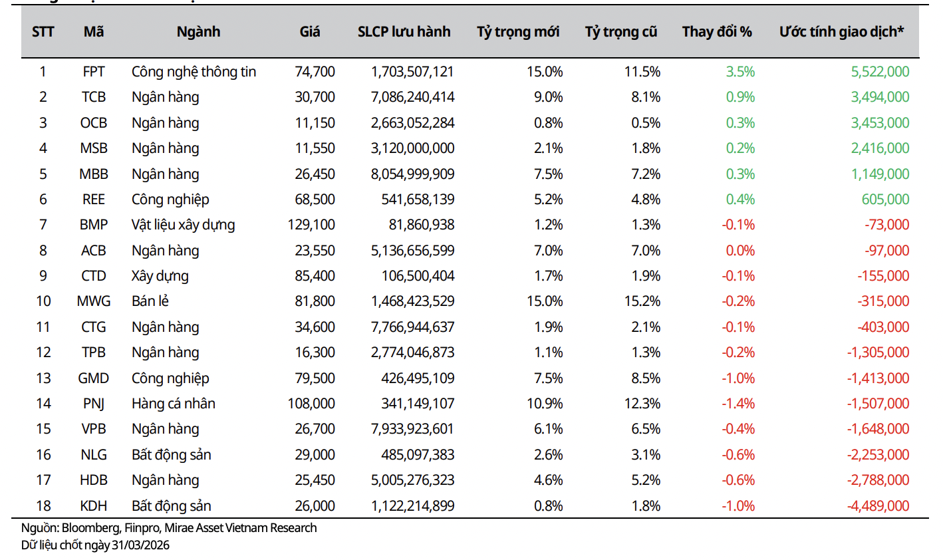943x560 pixels.
Task: Click the price 129,100 for BMP
Action: pos(311,225)
